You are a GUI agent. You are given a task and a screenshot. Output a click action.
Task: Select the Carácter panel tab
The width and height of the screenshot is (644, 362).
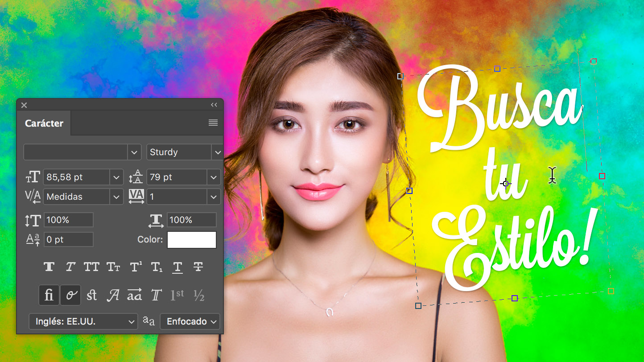44,123
